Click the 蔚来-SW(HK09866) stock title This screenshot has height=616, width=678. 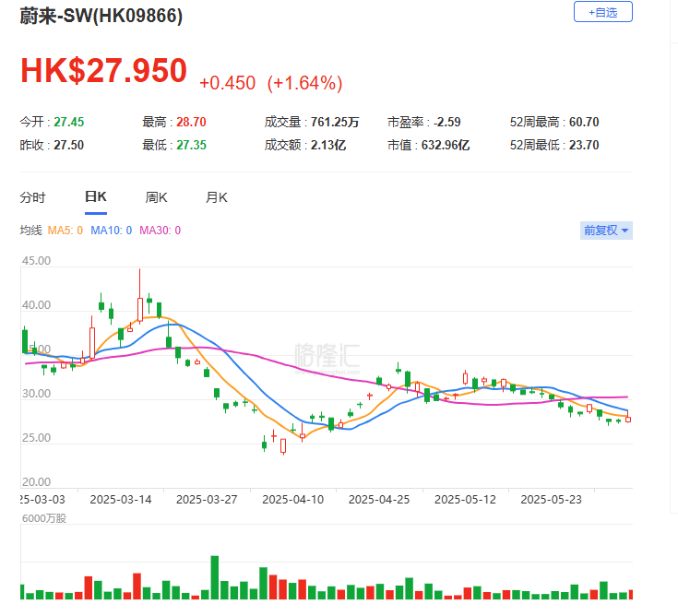tap(101, 17)
